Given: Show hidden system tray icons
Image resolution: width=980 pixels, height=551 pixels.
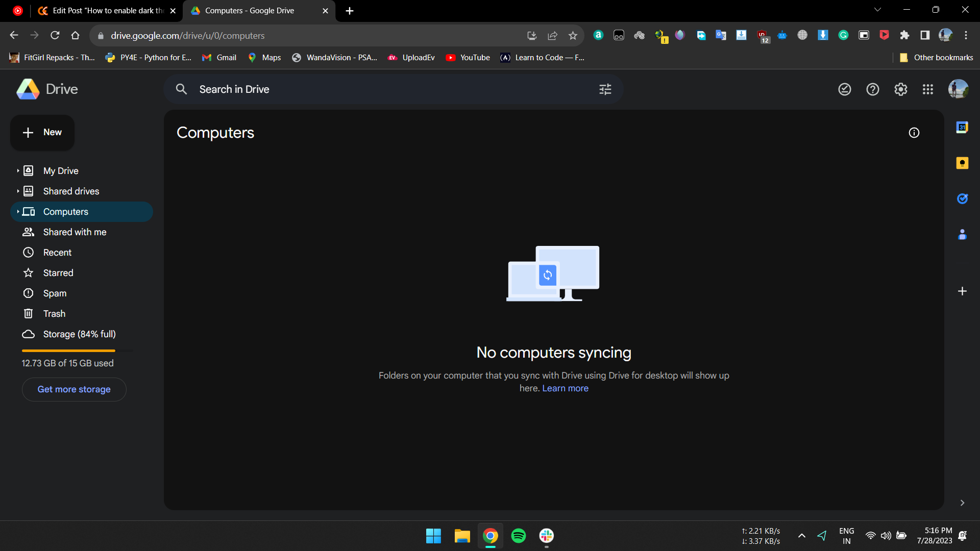Looking at the screenshot, I should click(x=802, y=536).
